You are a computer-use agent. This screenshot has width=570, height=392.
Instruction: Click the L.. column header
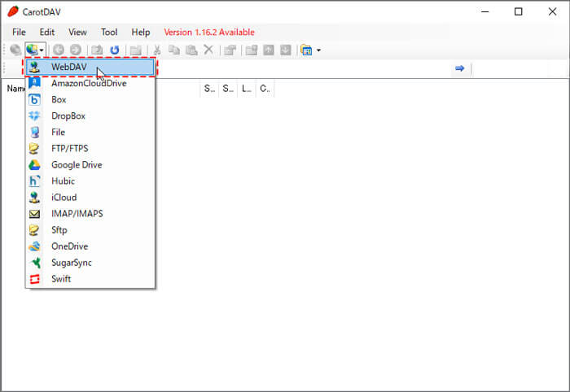coord(247,89)
